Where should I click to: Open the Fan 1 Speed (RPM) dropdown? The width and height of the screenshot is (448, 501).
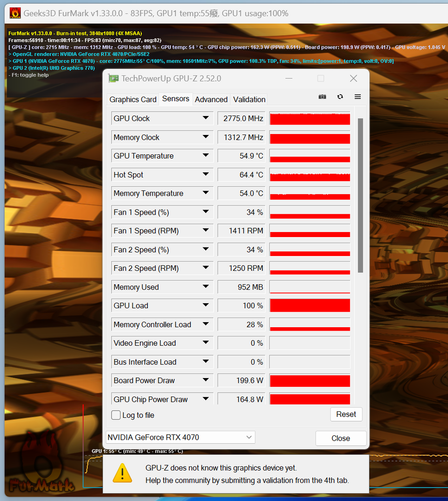pyautogui.click(x=206, y=230)
